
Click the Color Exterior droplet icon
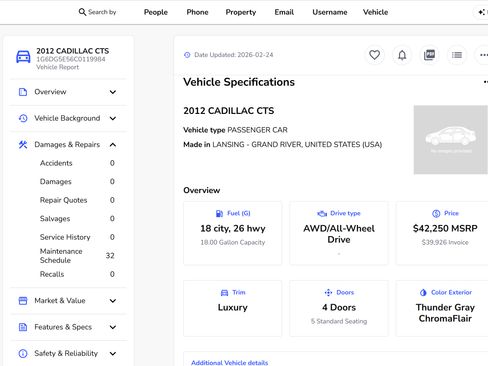423,293
